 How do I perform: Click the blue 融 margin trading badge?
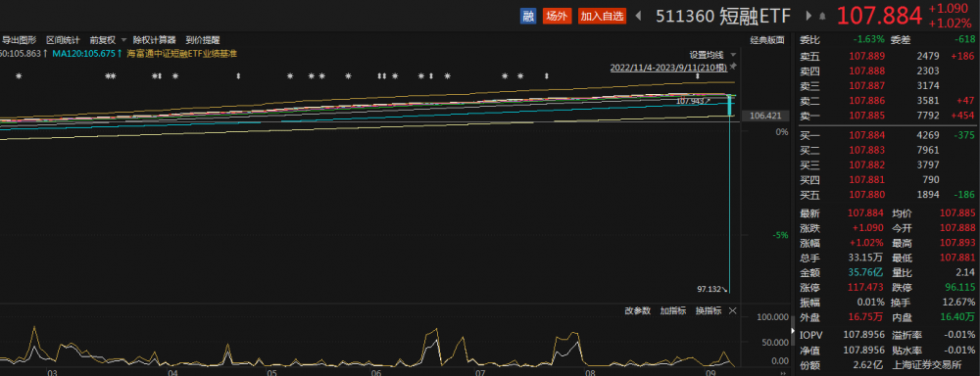[528, 17]
